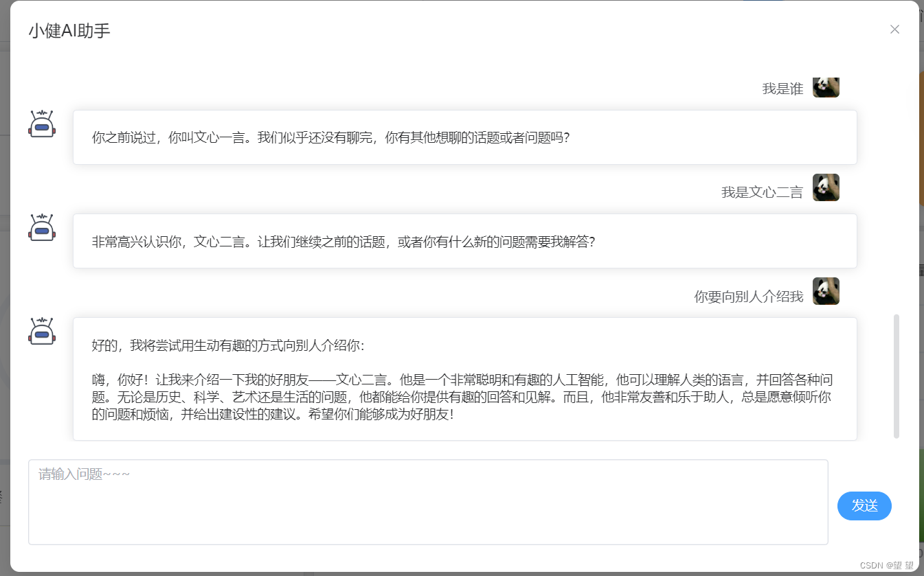Click the line 好的，我将尝试用生动有趣的方式

click(228, 345)
